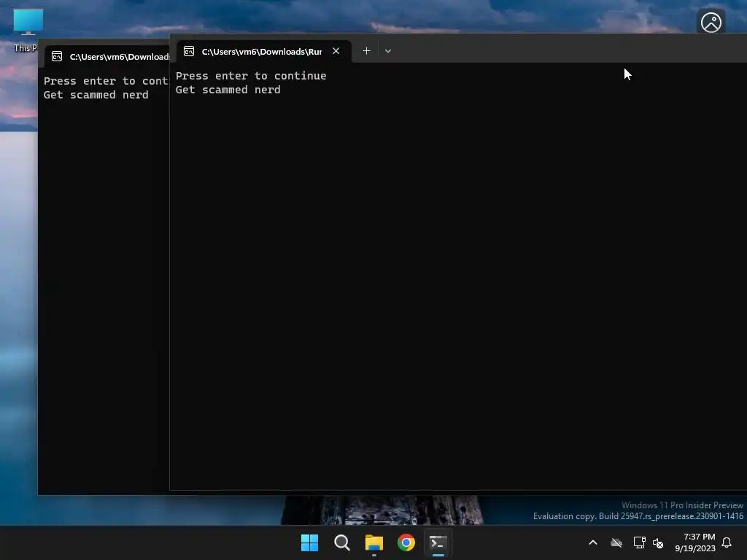Open the network status tray icon

[x=639, y=542]
